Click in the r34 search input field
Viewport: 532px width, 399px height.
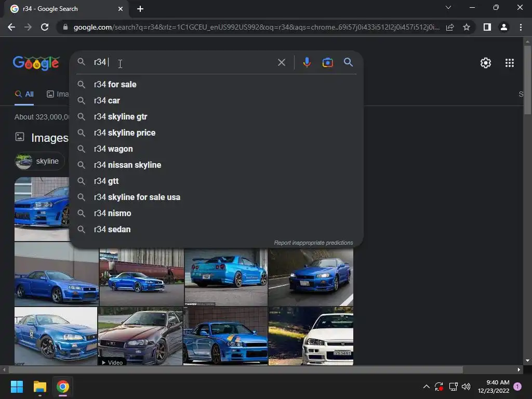[183, 62]
